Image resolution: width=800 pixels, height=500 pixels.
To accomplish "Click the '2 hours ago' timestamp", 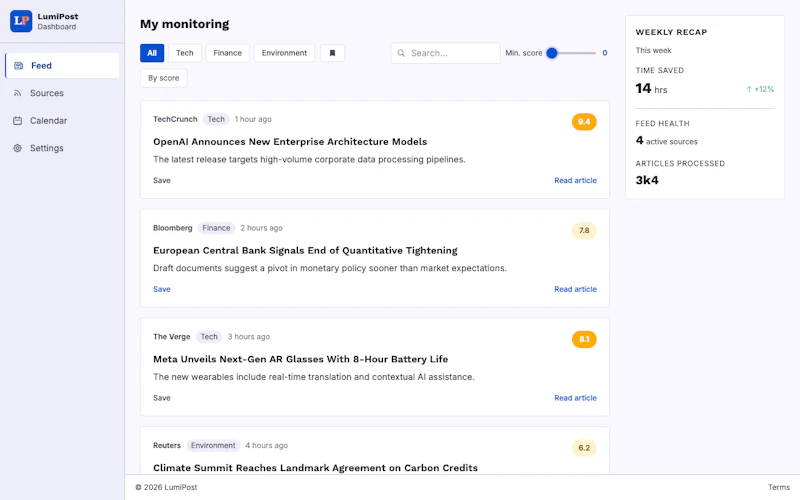I will [261, 228].
